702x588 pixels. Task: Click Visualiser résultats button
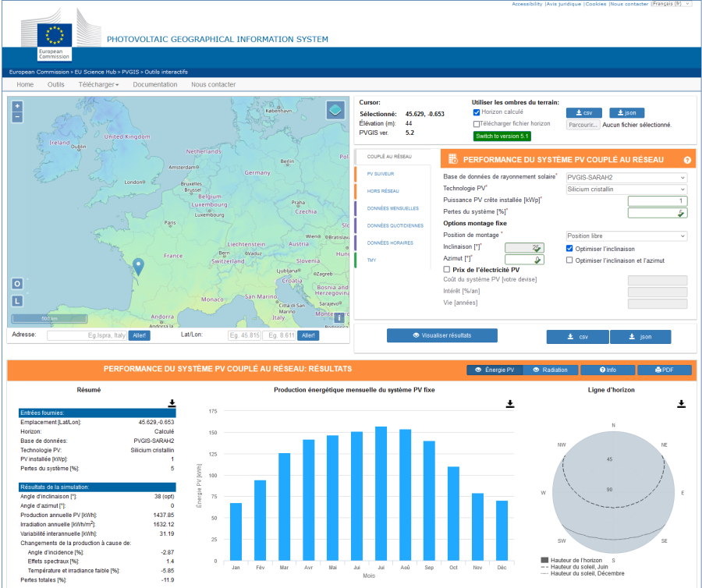[442, 335]
